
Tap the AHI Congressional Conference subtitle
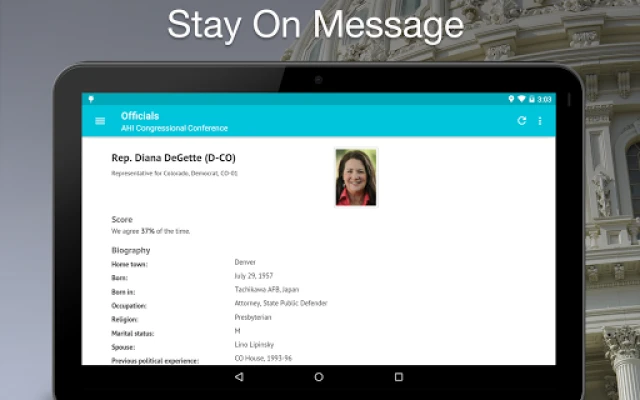[x=174, y=128]
